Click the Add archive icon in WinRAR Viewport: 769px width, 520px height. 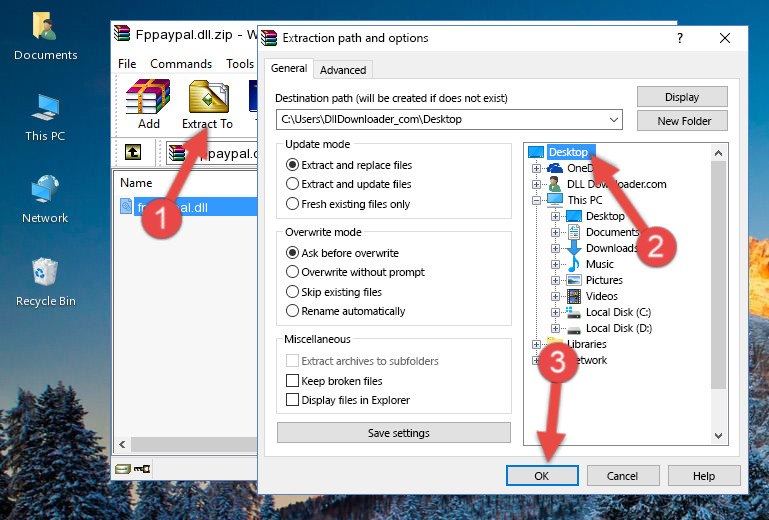[148, 96]
